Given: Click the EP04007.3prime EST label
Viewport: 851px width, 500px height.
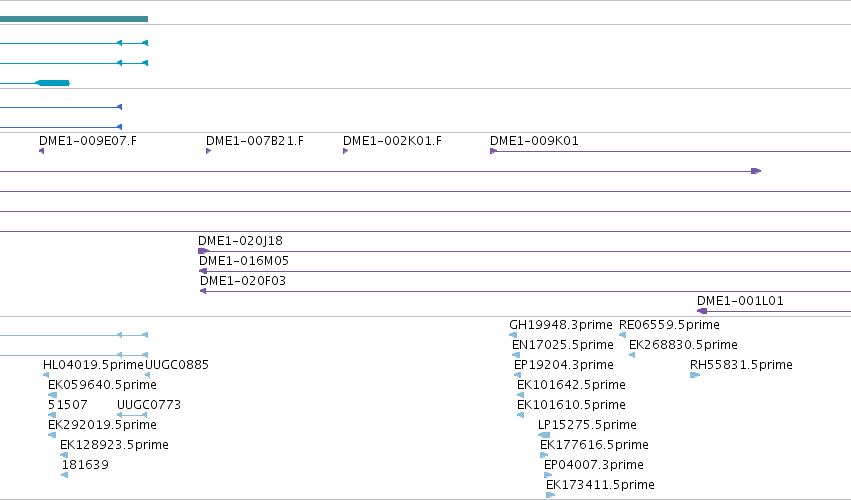Looking at the screenshot, I should click(x=594, y=465).
